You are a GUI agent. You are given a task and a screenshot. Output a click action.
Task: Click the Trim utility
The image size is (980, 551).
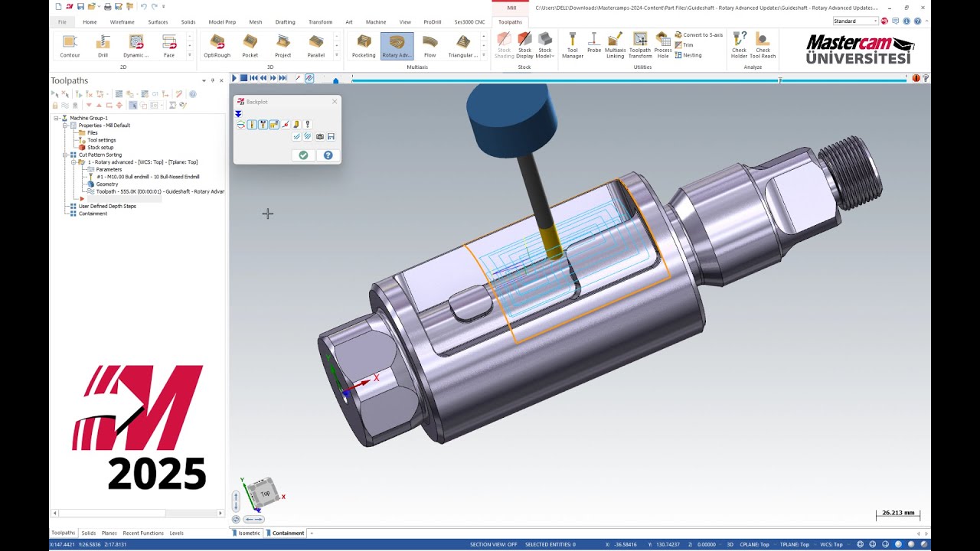pyautogui.click(x=684, y=45)
